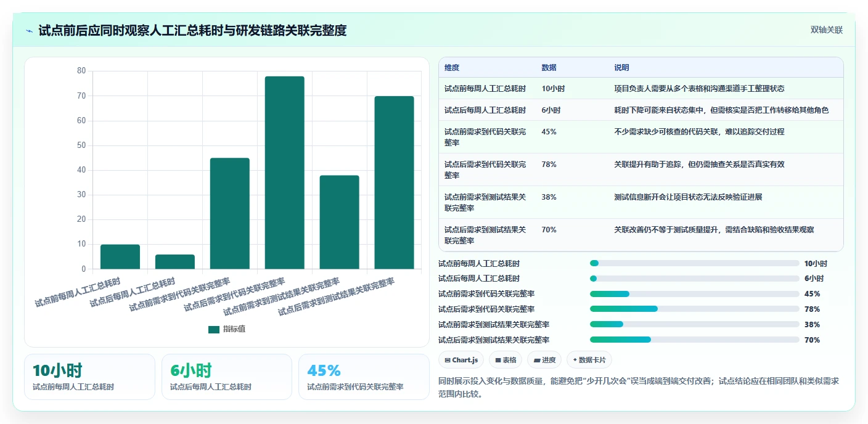Click the chart bar for 试点前需求到测试结果关联完整率
The width and height of the screenshot is (868, 424).
click(x=339, y=222)
